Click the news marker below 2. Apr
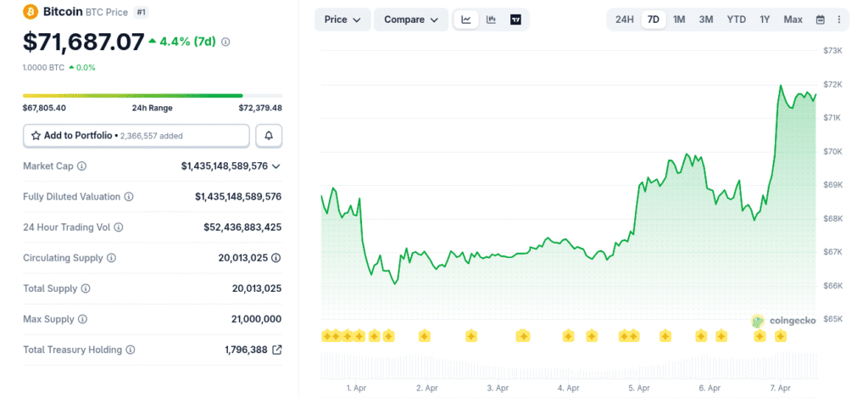The image size is (868, 398). [424, 337]
